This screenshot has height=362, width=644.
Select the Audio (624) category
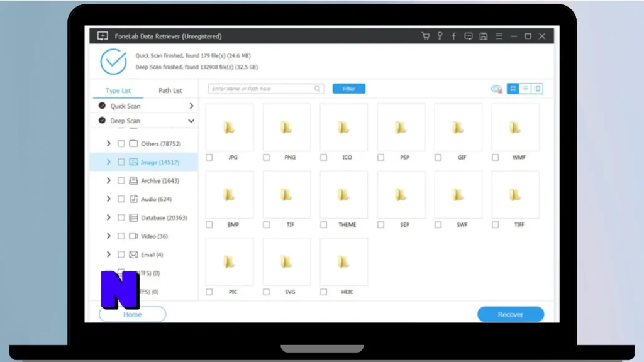[156, 199]
